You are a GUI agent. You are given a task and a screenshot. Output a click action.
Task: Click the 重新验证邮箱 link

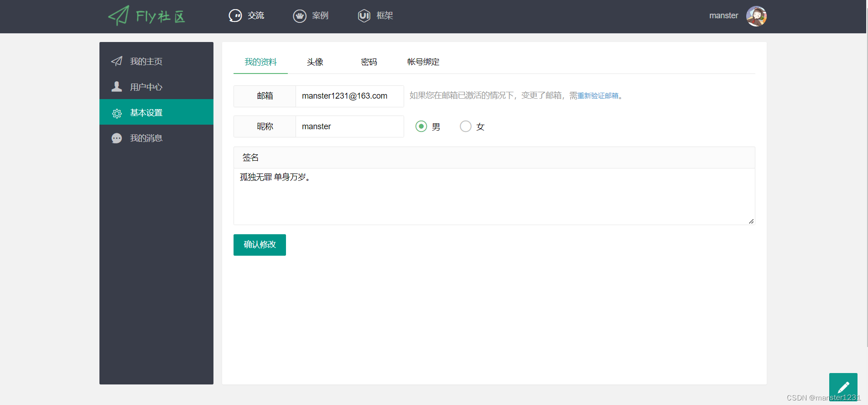point(598,95)
